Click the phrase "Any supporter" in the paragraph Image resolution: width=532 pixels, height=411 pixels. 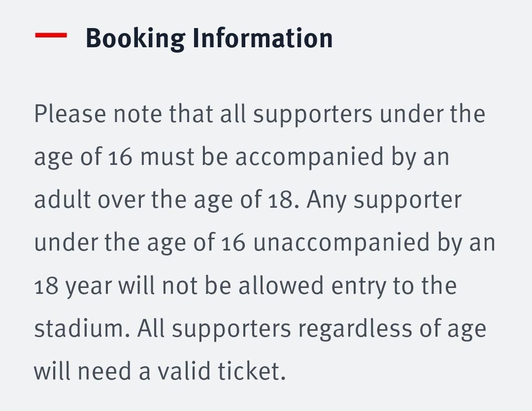(384, 200)
